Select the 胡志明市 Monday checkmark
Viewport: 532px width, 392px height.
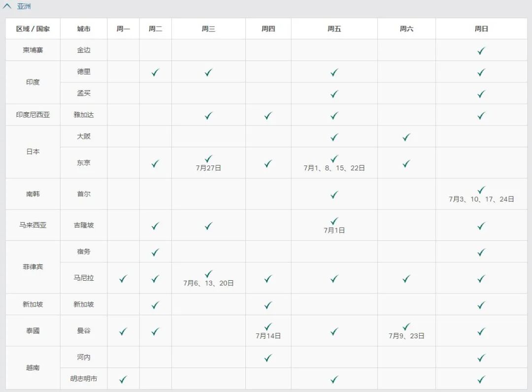(x=123, y=379)
